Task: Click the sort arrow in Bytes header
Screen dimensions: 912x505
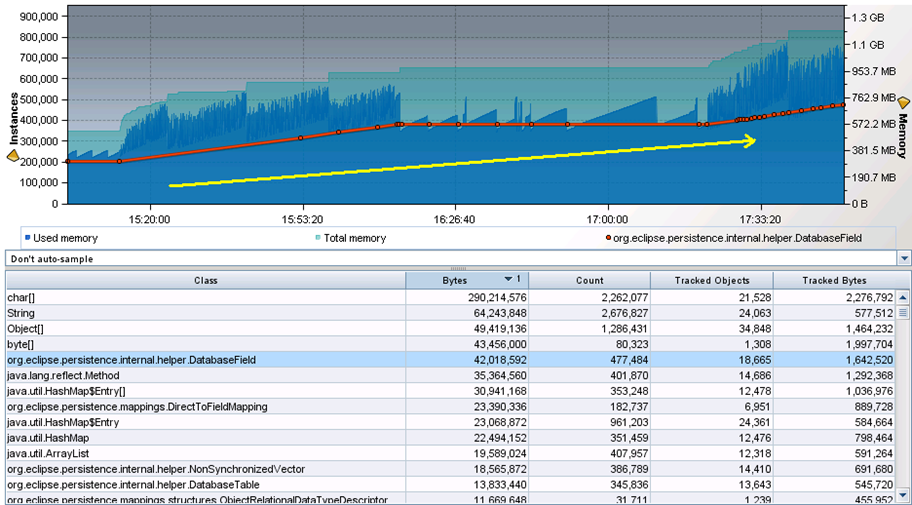Action: 510,280
